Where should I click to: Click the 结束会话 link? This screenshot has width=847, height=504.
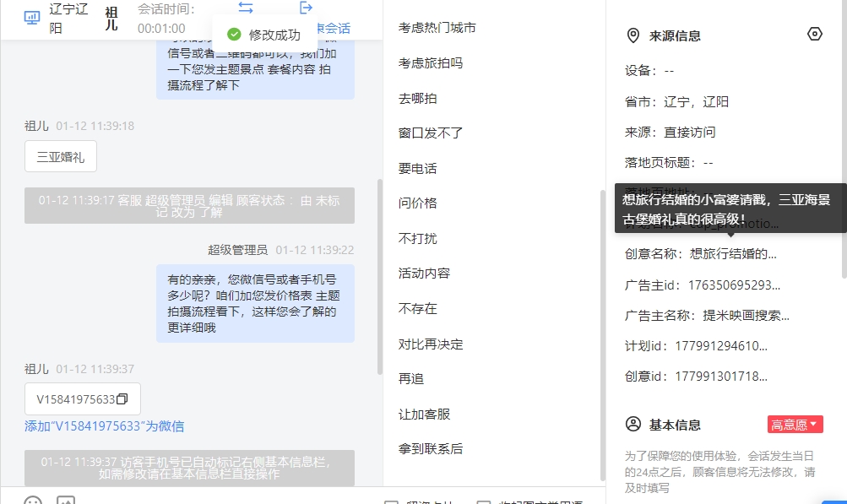pos(334,28)
